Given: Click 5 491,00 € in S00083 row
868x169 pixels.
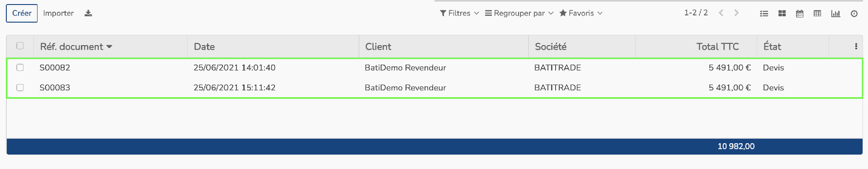Looking at the screenshot, I should coord(730,88).
